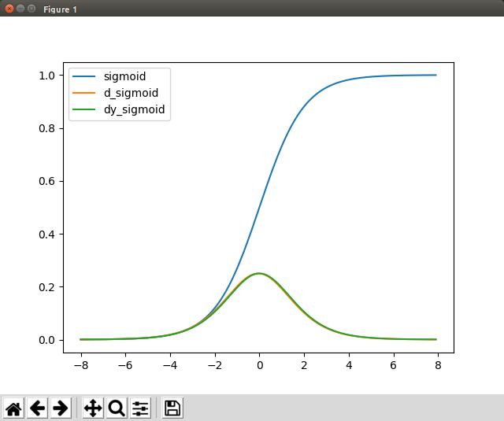The width and height of the screenshot is (504, 421).
Task: Click y-axis tick label 0.8
Action: click(x=47, y=128)
